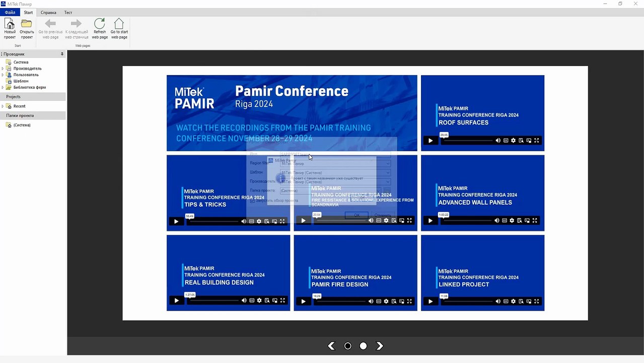Toggle captions on Roof Surfaces video
644x363 pixels.
pyautogui.click(x=506, y=141)
